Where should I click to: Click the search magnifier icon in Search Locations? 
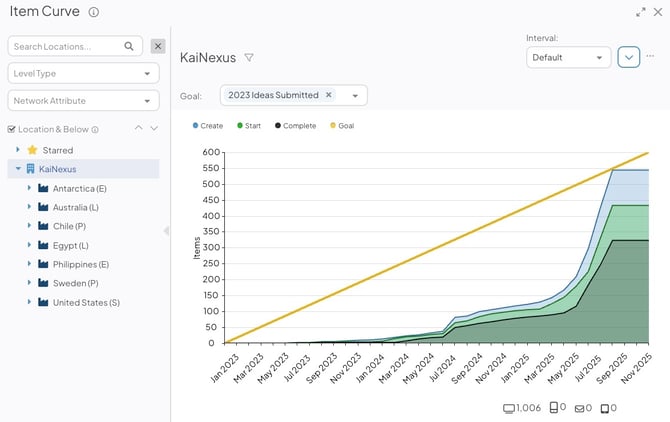[x=129, y=46]
